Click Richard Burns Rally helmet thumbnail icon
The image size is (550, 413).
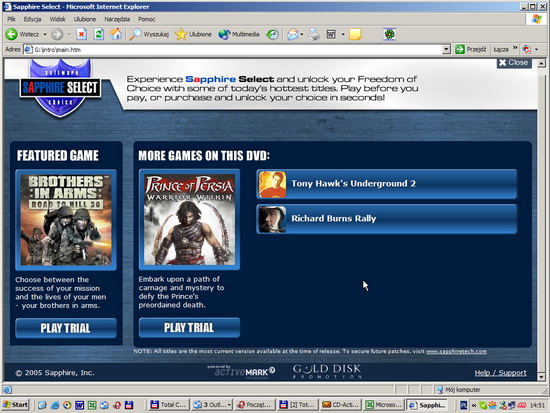[272, 219]
